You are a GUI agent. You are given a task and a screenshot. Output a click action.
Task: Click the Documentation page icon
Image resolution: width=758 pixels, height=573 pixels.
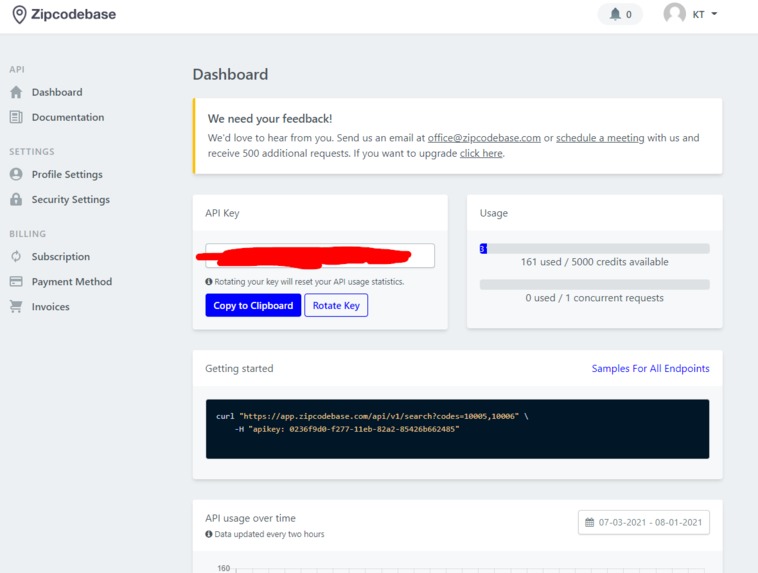pos(16,117)
